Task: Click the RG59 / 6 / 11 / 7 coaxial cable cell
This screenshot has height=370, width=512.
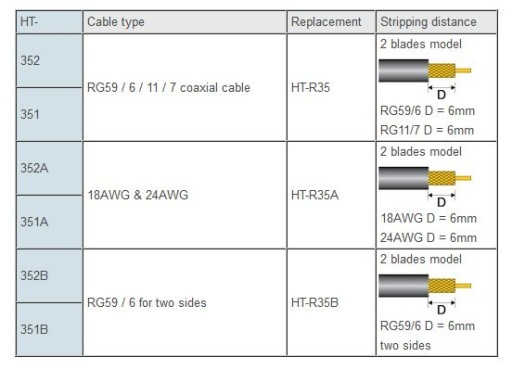Action: (185, 87)
